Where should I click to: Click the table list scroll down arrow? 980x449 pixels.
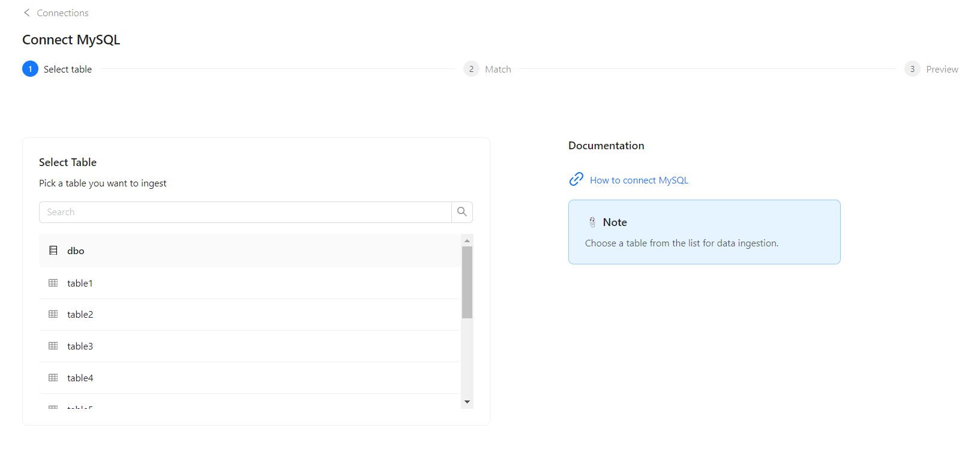point(467,402)
